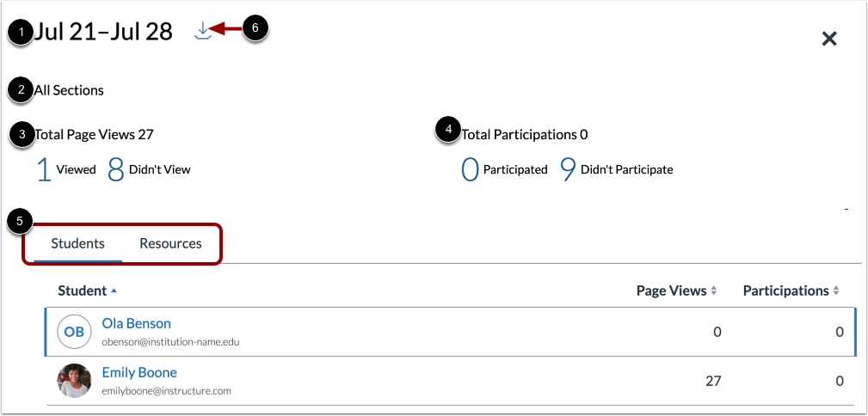868x416 pixels.
Task: Select the Students tab
Action: pos(77,243)
